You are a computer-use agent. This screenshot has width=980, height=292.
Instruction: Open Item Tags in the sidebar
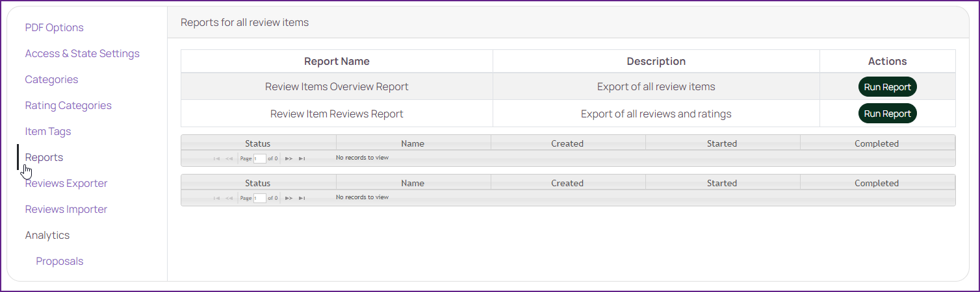coord(48,131)
